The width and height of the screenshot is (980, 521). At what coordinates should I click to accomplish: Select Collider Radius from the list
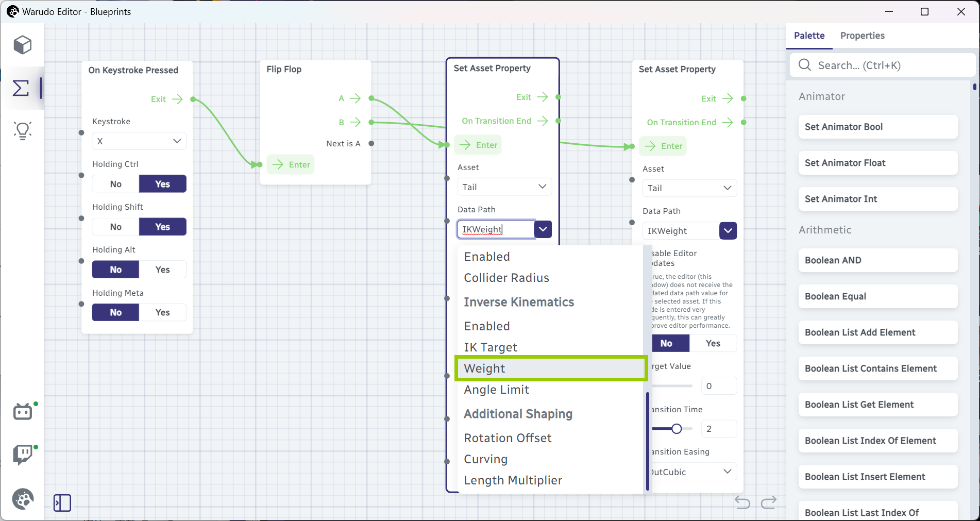click(551, 278)
